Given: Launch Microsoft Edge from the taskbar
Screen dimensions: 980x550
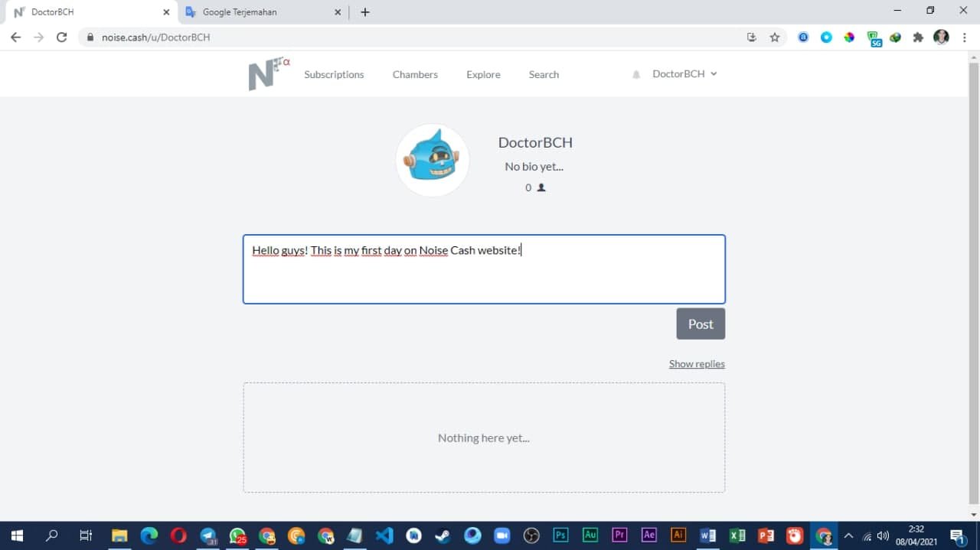Looking at the screenshot, I should point(149,535).
